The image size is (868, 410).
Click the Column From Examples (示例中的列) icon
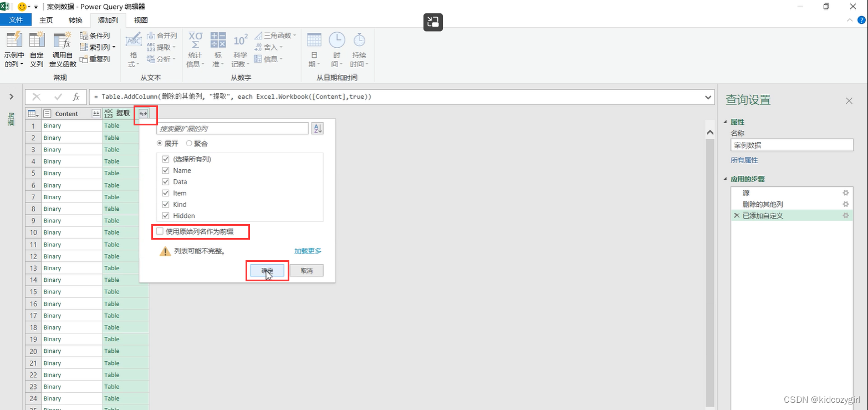pos(14,40)
